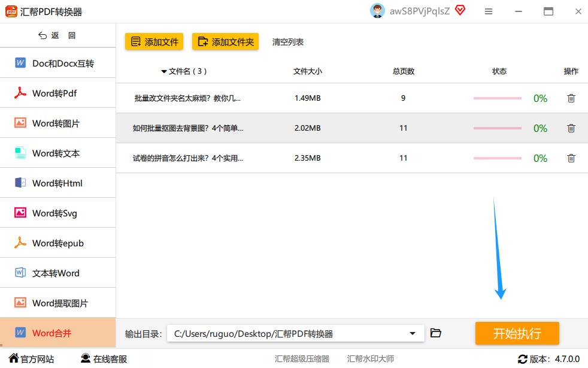The height and width of the screenshot is (368, 588).
Task: Click 清空列表 to clear the list
Action: (x=288, y=42)
